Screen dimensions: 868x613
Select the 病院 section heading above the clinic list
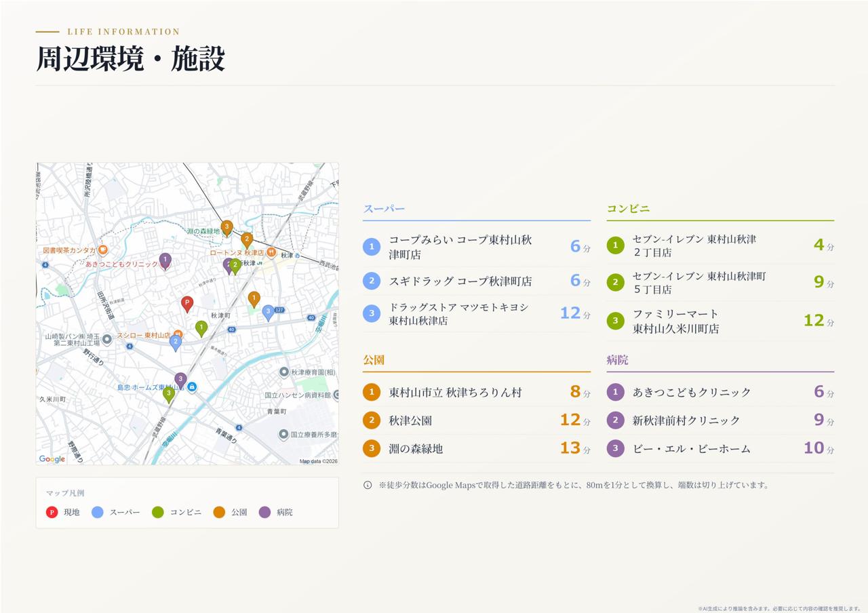tap(617, 360)
